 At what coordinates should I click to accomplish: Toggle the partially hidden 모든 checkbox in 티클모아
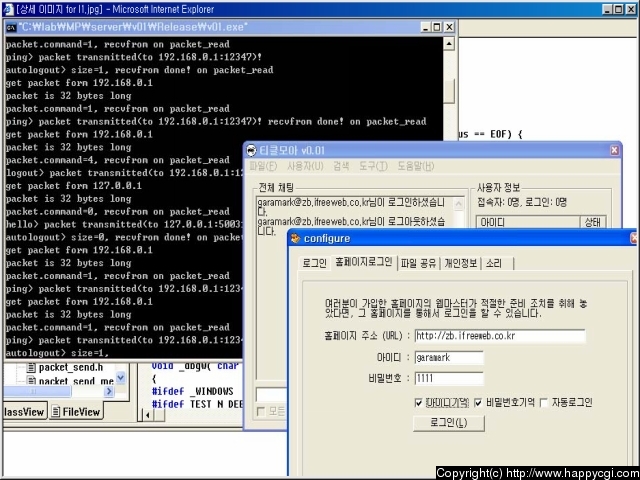coord(261,412)
